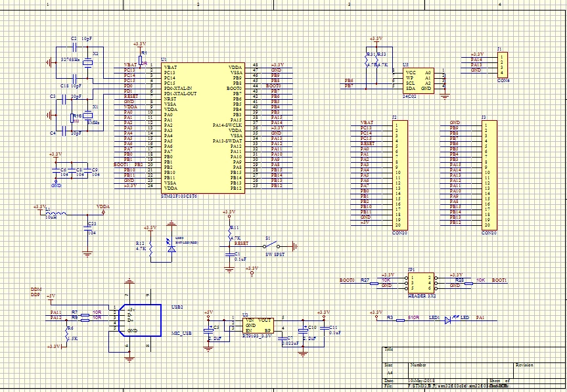Click the C8 104 decoupling capacitor

[x=71, y=171]
